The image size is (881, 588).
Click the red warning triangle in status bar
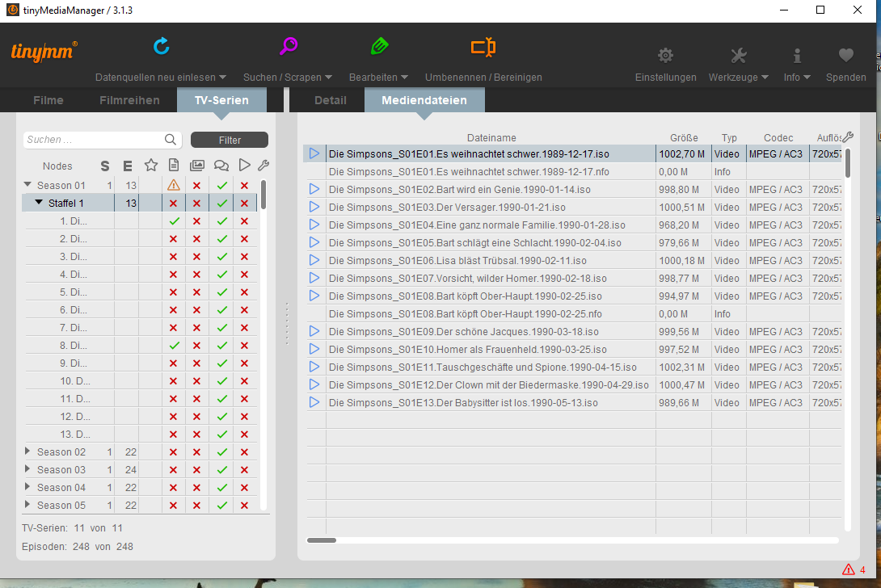849,569
